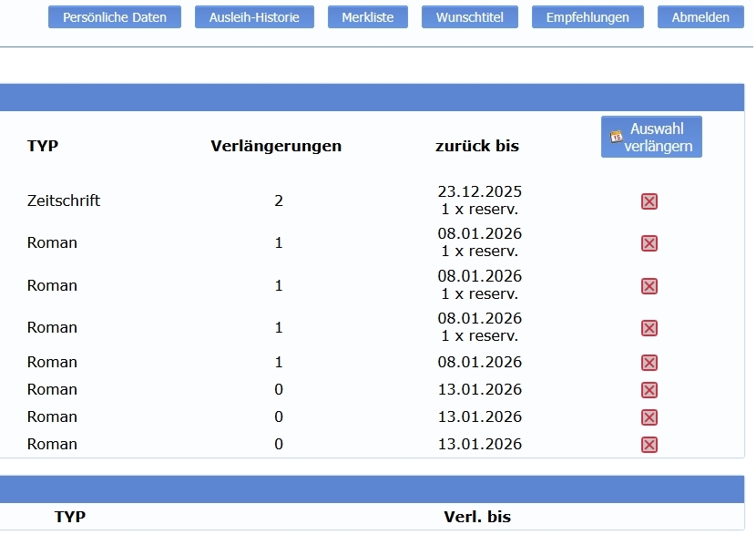Click the TYP header of the loans table
756x545 pixels.
[43, 146]
